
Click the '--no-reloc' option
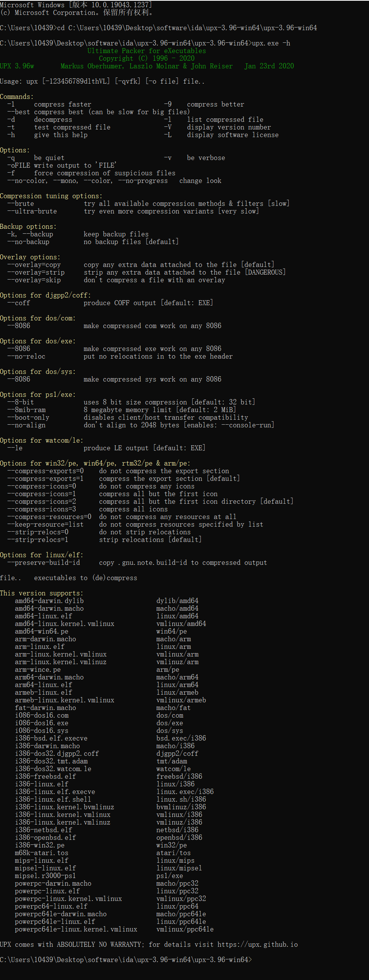click(x=26, y=356)
